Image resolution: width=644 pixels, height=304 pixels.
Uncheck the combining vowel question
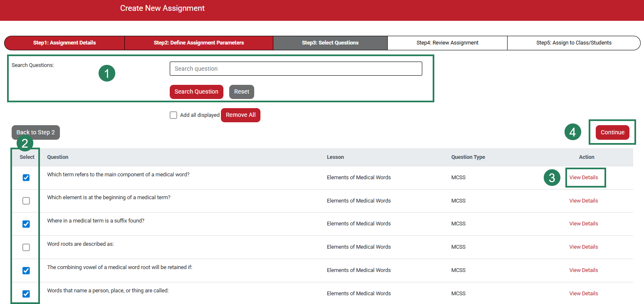tap(26, 270)
